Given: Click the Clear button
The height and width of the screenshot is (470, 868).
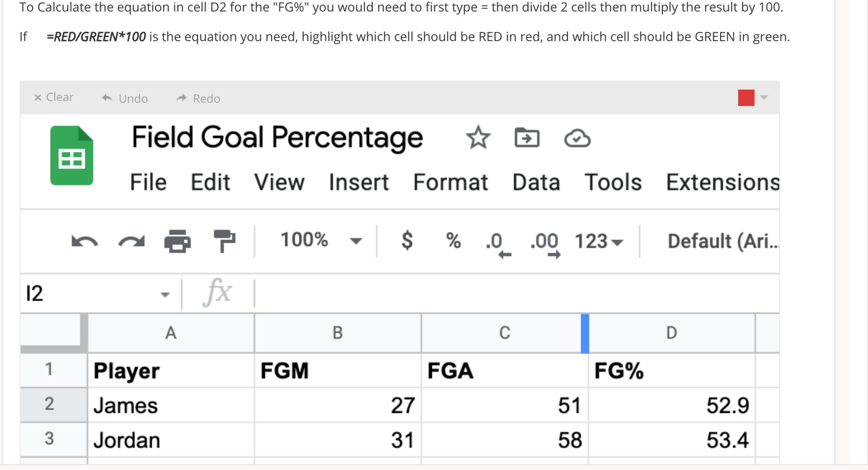Looking at the screenshot, I should tap(53, 97).
